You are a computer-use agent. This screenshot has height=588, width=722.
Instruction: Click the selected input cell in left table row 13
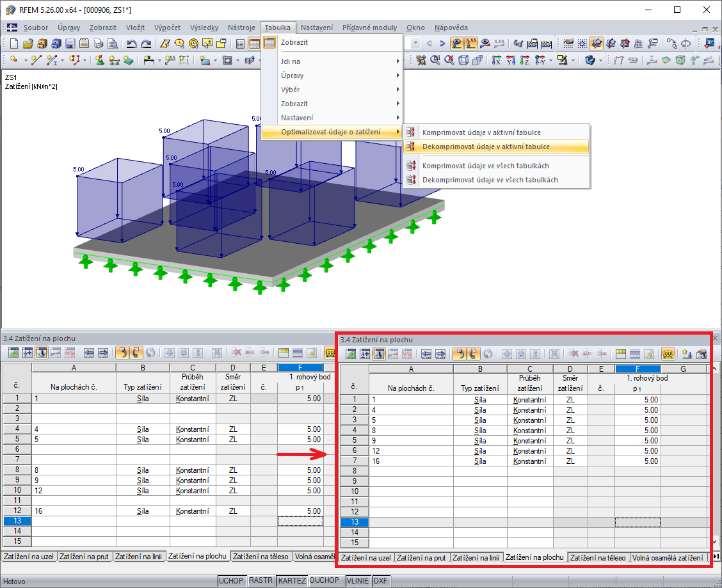click(300, 521)
